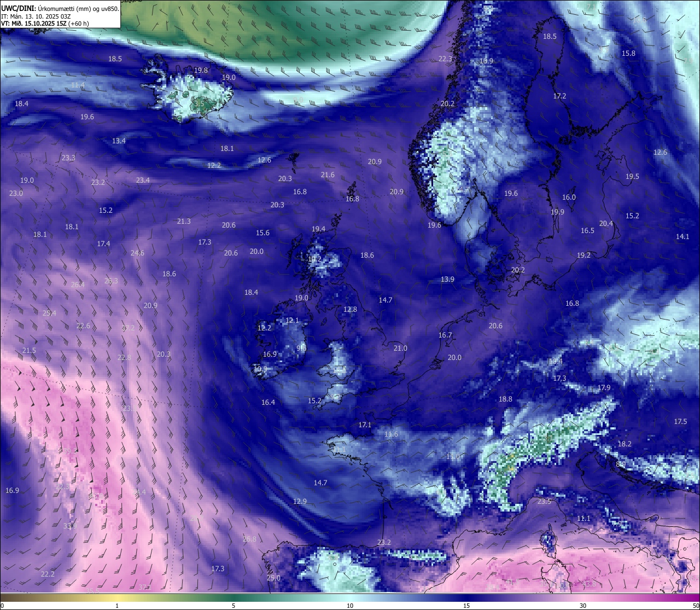Click the 23.3 map value
This screenshot has width=700, height=610.
(x=68, y=158)
